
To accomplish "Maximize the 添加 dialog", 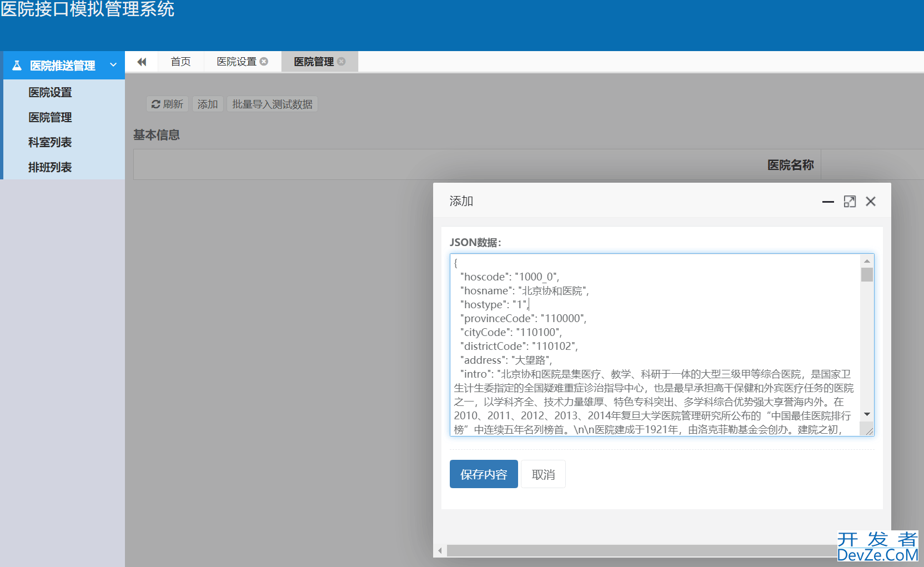I will (x=850, y=202).
